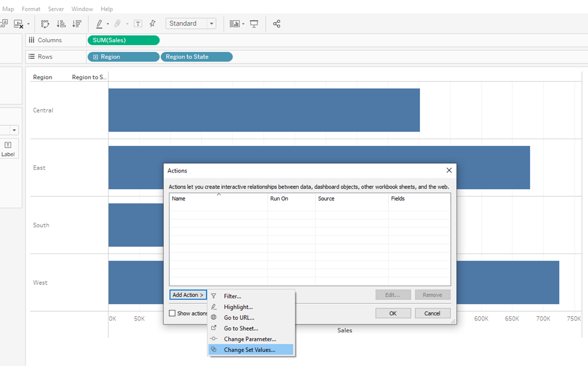
Task: Click the 50K axis tick label
Action: pos(139,318)
